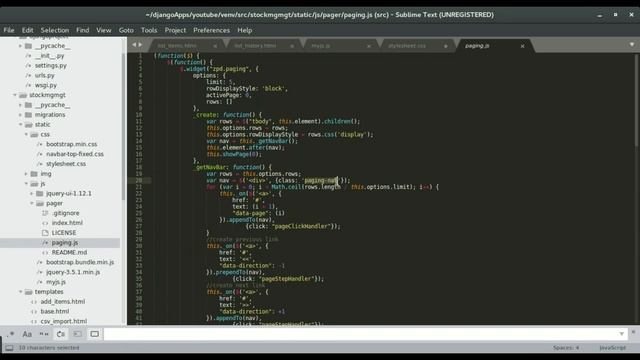
Task: Collapse the pager folder arrow
Action: (x=32, y=203)
